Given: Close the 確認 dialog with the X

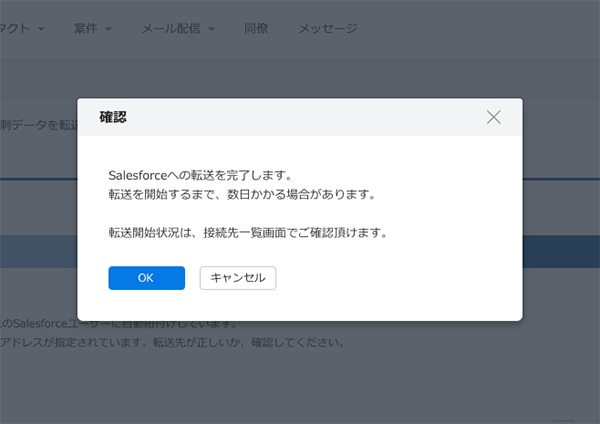Looking at the screenshot, I should tap(494, 117).
